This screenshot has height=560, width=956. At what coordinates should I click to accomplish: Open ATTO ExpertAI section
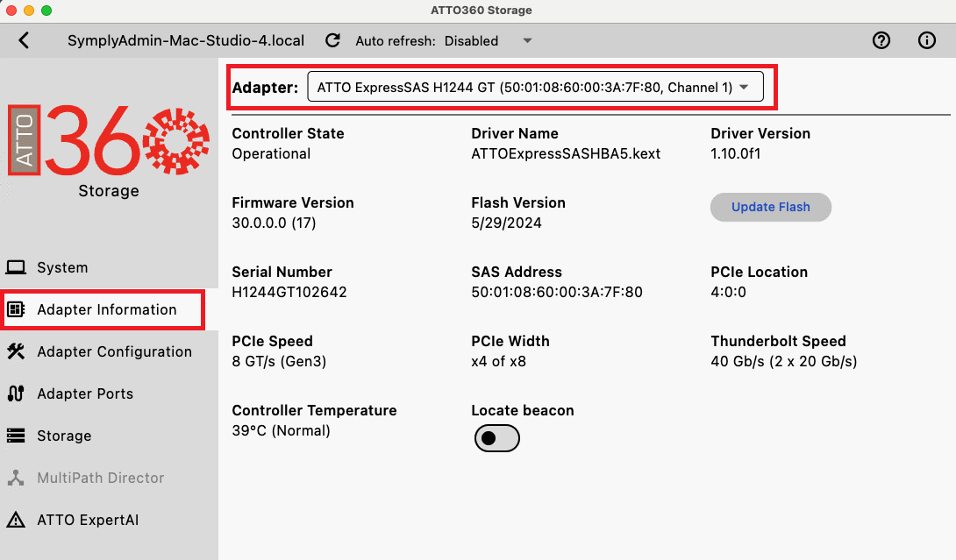tap(88, 520)
